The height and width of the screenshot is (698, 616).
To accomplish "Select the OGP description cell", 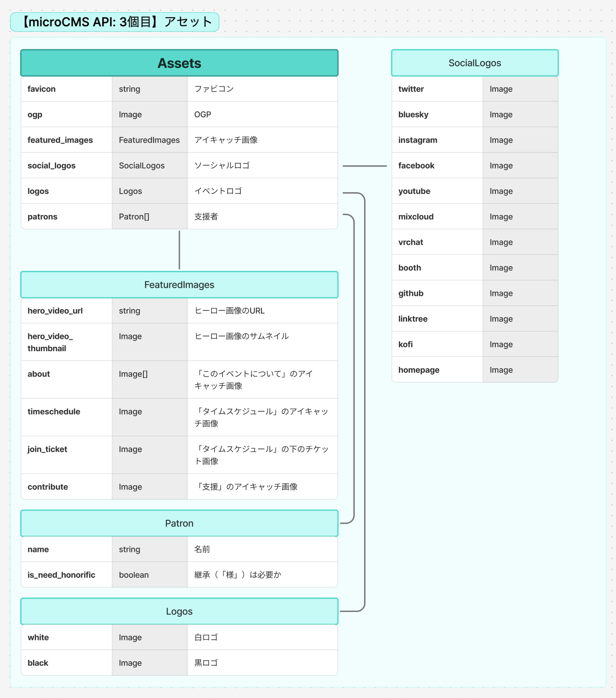I will tap(262, 115).
